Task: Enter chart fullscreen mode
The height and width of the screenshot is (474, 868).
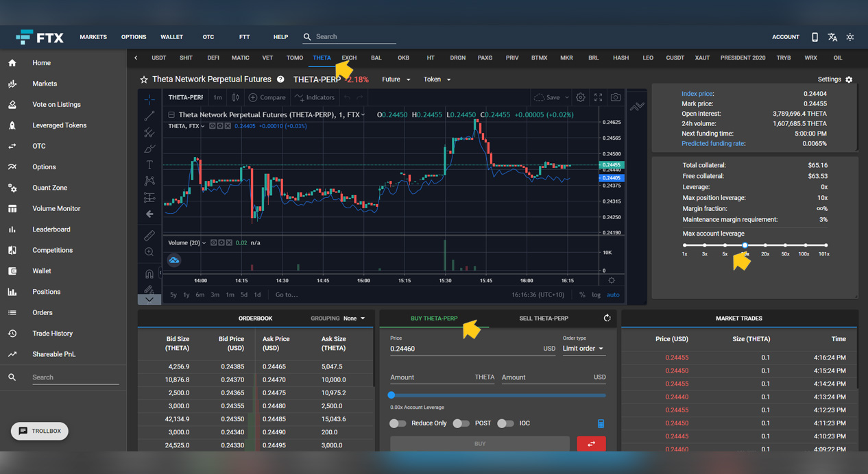Action: pos(598,97)
